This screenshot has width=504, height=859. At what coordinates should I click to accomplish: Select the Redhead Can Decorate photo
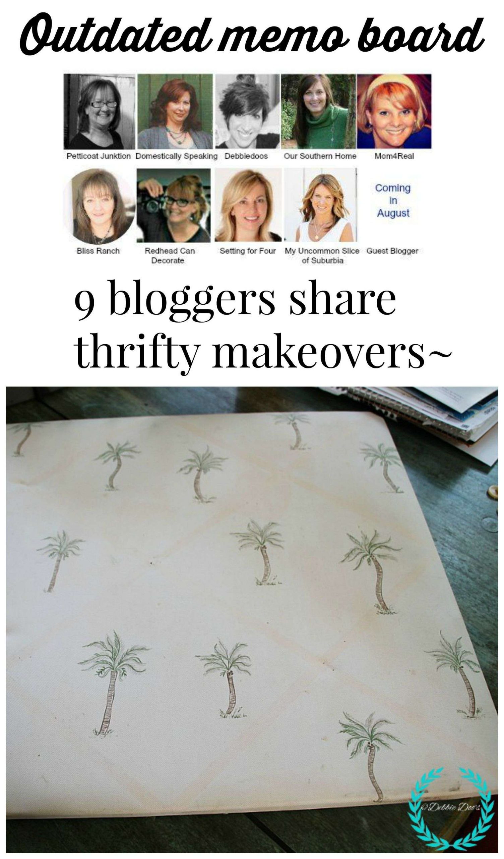coord(174,205)
